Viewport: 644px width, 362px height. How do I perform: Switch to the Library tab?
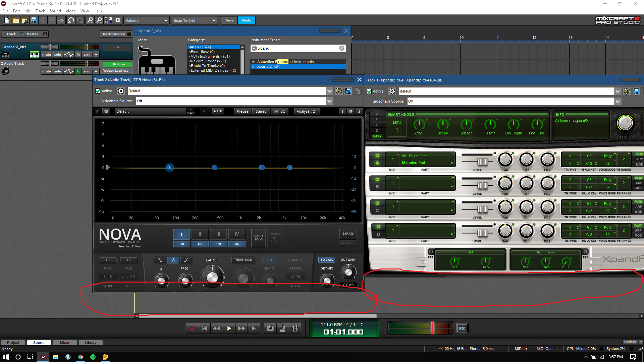[90, 343]
